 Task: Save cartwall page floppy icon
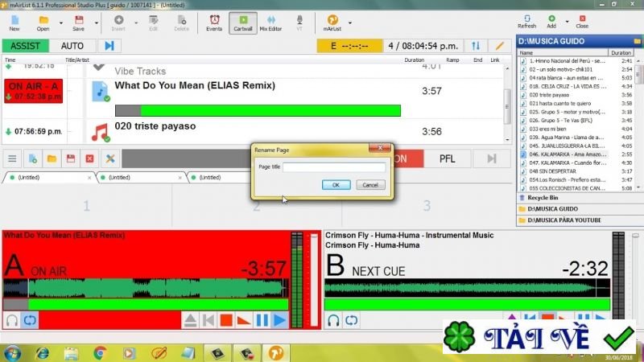(x=71, y=158)
